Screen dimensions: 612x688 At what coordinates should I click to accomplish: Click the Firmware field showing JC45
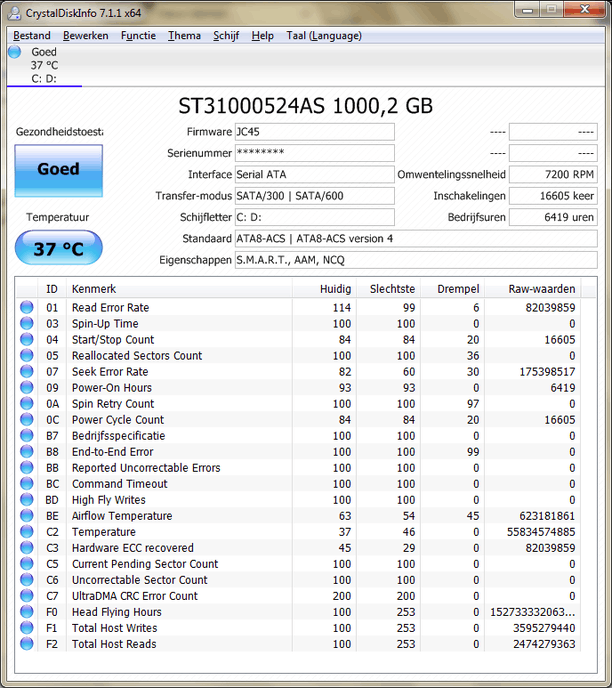(x=315, y=132)
